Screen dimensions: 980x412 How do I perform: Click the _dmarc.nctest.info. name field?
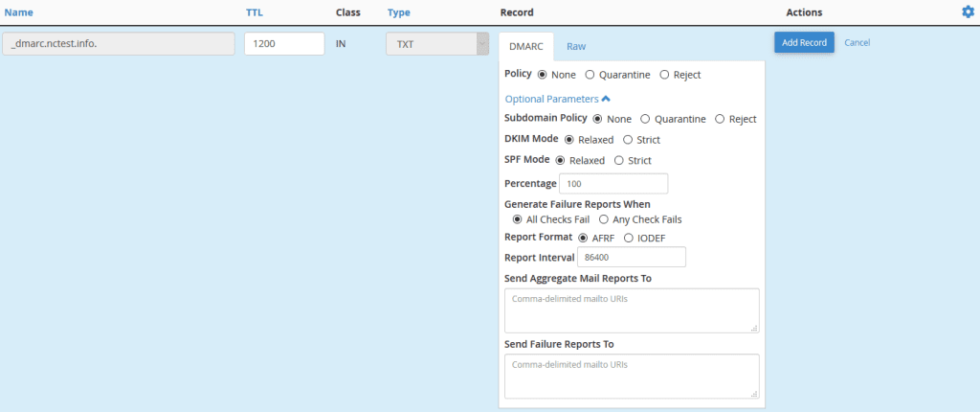point(119,44)
